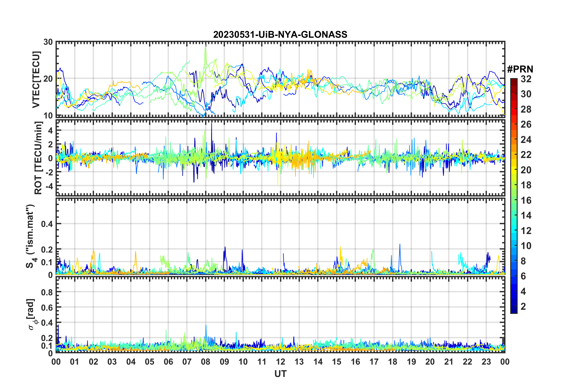Image resolution: width=561 pixels, height=392 pixels.
Task: Pick hour tick "17" on the UT axis
Action: point(374,362)
